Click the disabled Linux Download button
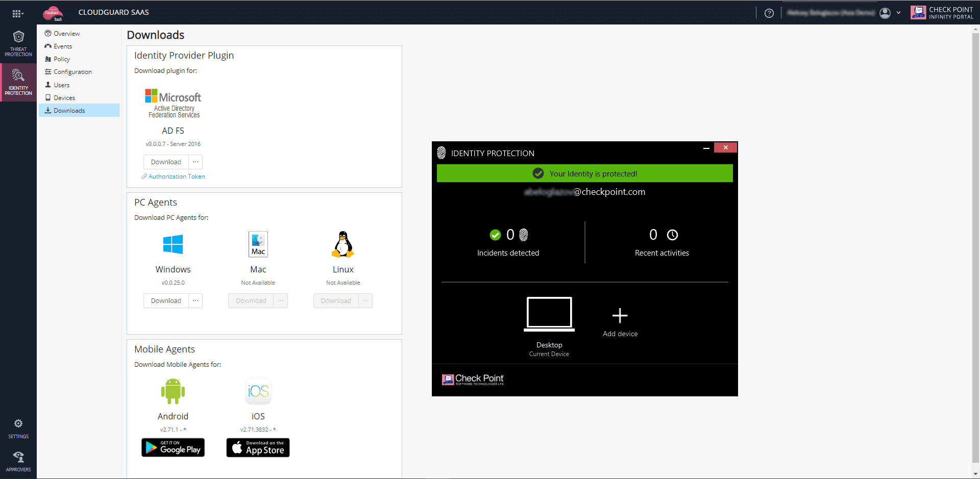This screenshot has height=479, width=980. [x=336, y=301]
